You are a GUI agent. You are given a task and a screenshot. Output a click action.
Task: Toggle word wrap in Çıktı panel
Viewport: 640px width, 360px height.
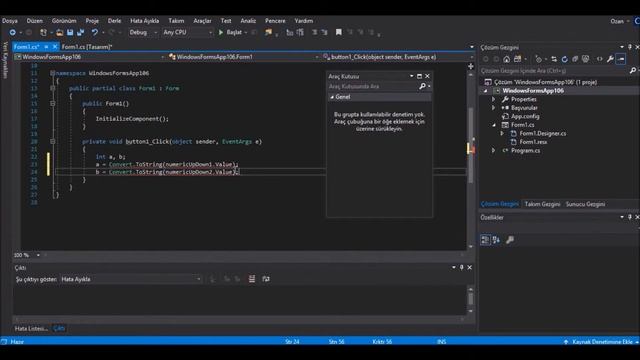[x=266, y=279]
